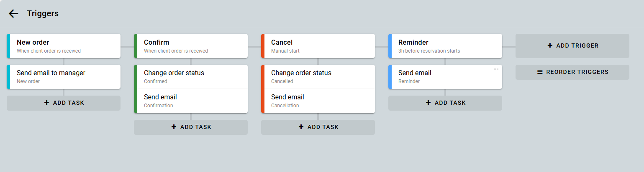Click drag handle on Reminder Send email card

[496, 69]
